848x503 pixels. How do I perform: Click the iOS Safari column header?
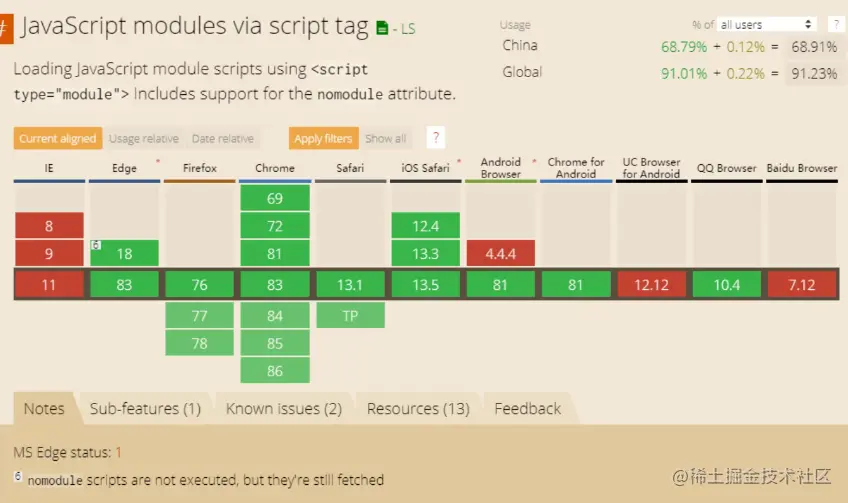click(x=426, y=168)
